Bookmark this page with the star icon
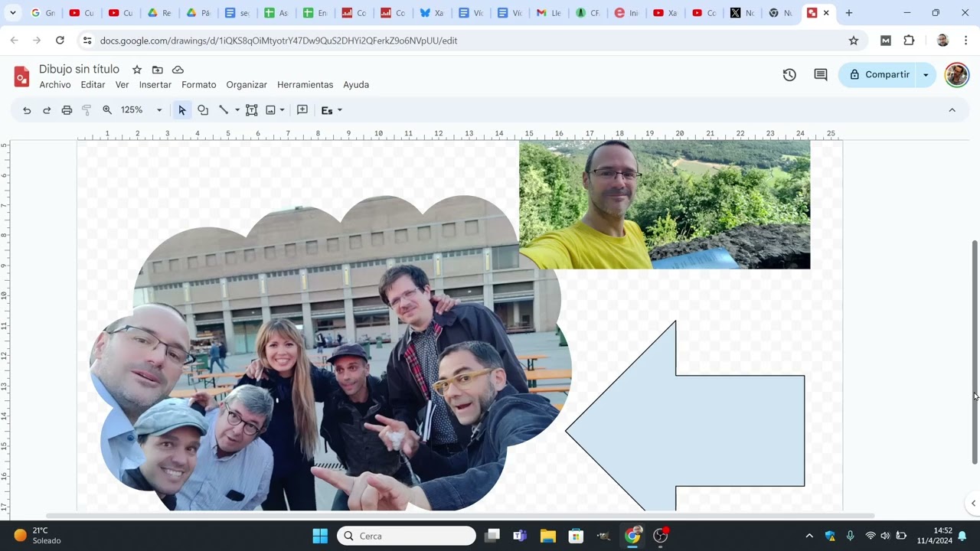 pyautogui.click(x=854, y=41)
